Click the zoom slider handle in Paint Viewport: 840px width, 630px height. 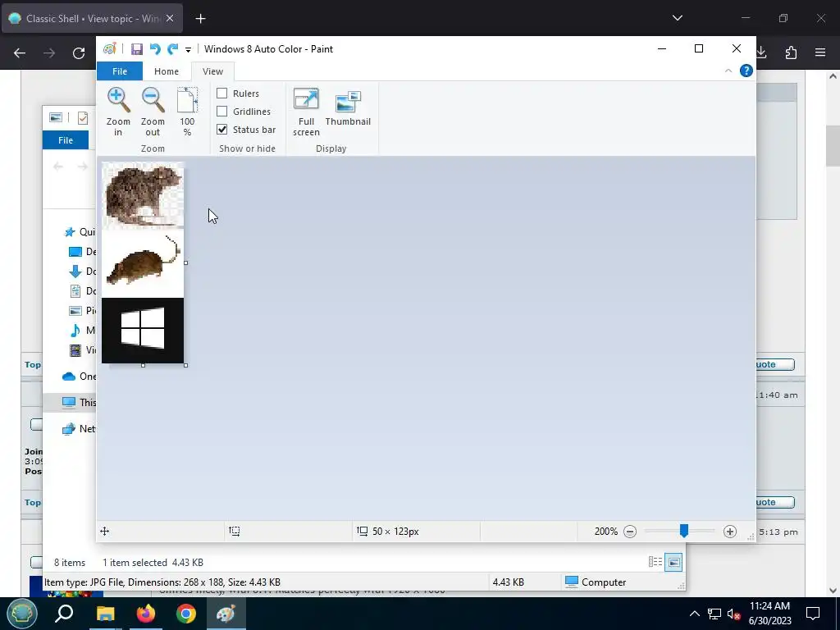[683, 531]
